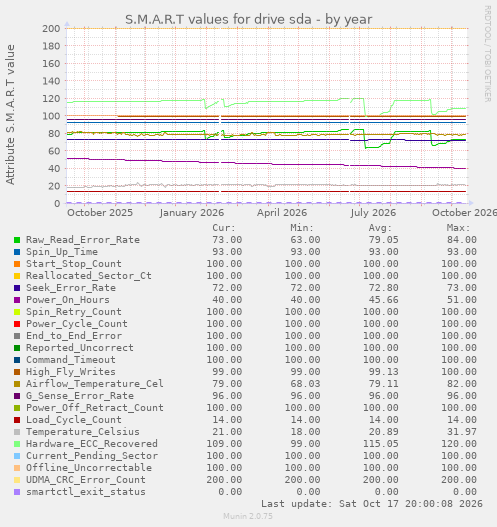497x527 pixels.
Task: Click the Load_Cycle_Count legend label
Action: [x=74, y=420]
